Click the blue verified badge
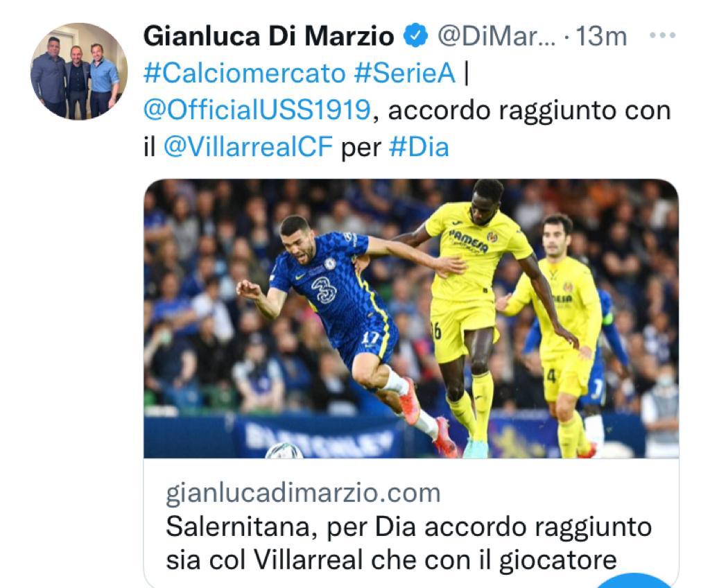 pyautogui.click(x=415, y=36)
